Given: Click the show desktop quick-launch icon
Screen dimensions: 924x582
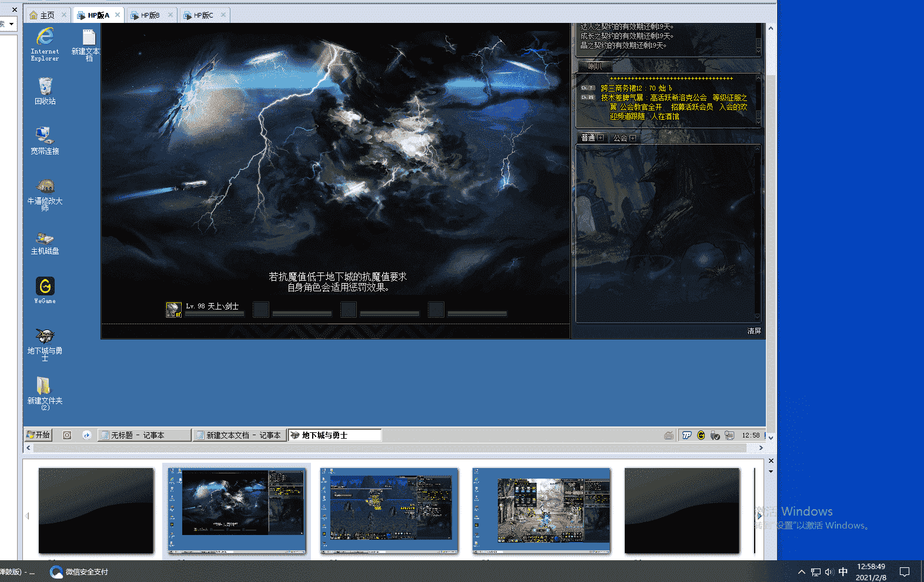Looking at the screenshot, I should coord(67,435).
